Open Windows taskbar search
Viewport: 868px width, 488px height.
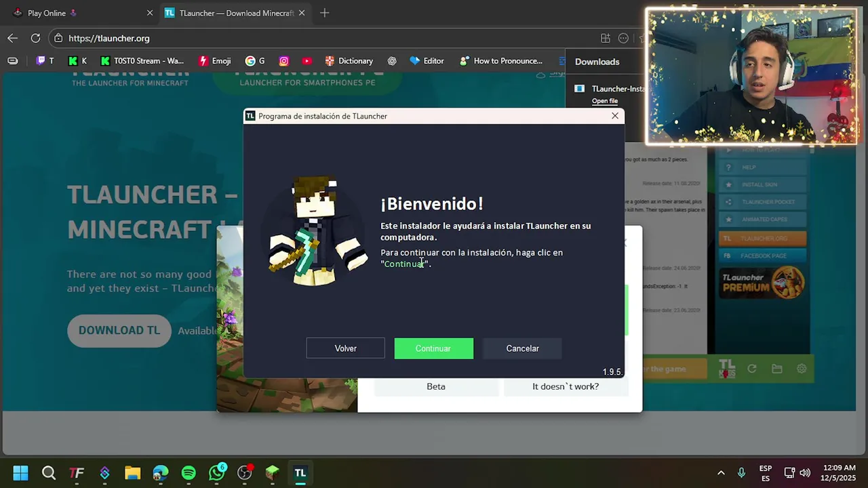point(49,472)
